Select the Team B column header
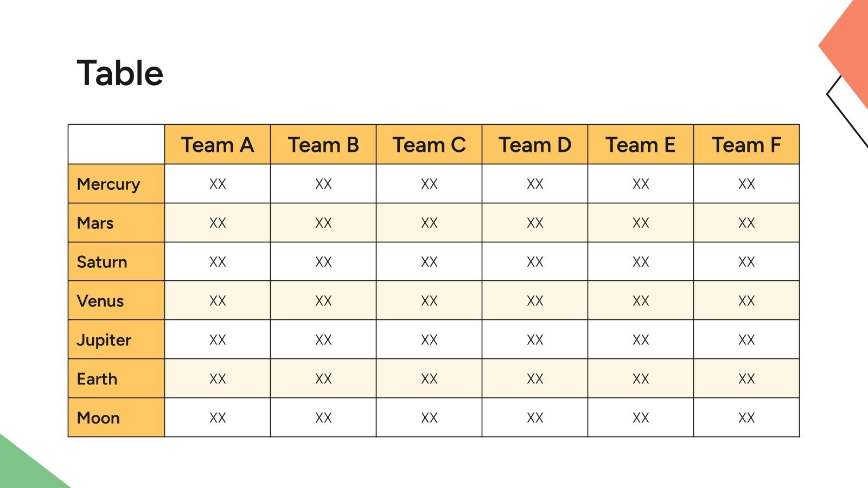This screenshot has width=868, height=488. click(x=323, y=145)
